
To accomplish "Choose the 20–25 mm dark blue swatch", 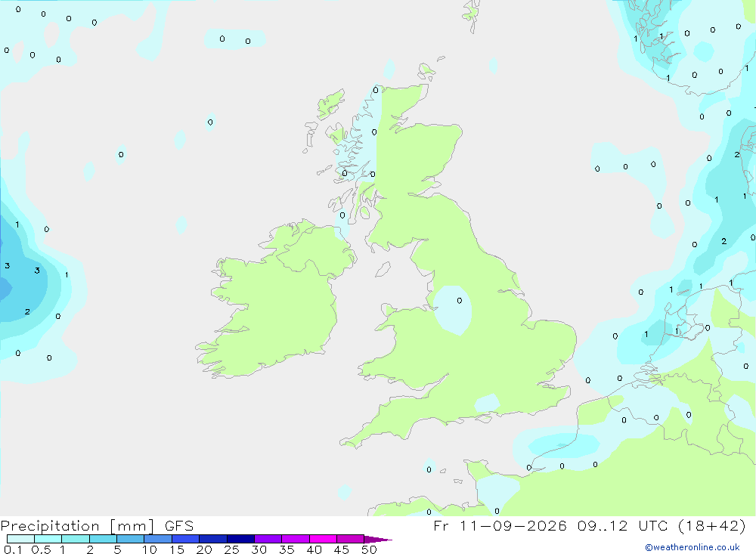I will click(x=213, y=539).
